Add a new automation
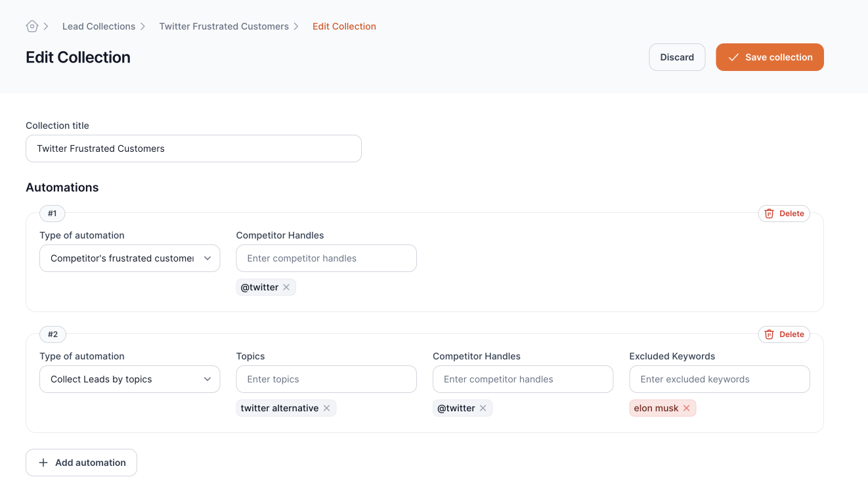Screen dimensions: 868x502 (81, 463)
